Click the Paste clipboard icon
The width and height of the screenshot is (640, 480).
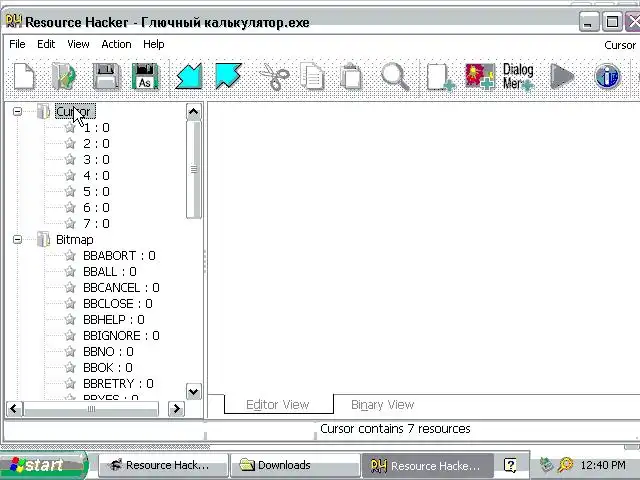tap(351, 76)
